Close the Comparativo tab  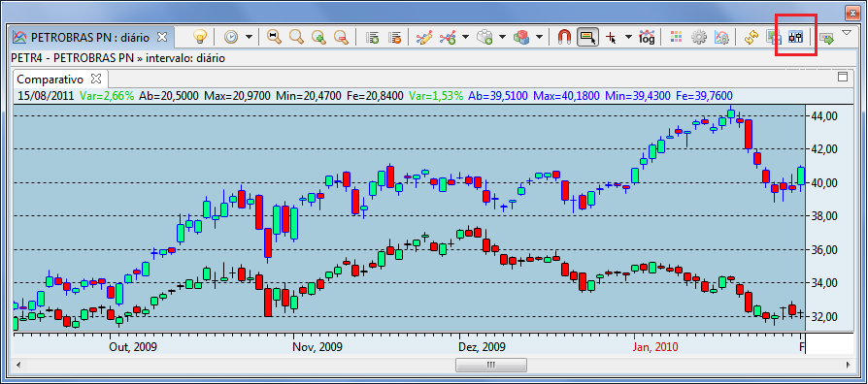[95, 78]
